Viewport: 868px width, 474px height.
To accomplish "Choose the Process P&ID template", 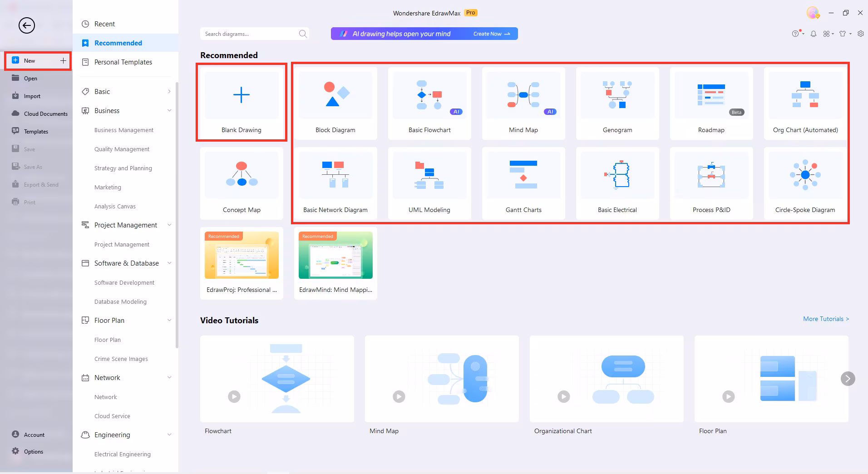I will 711,183.
